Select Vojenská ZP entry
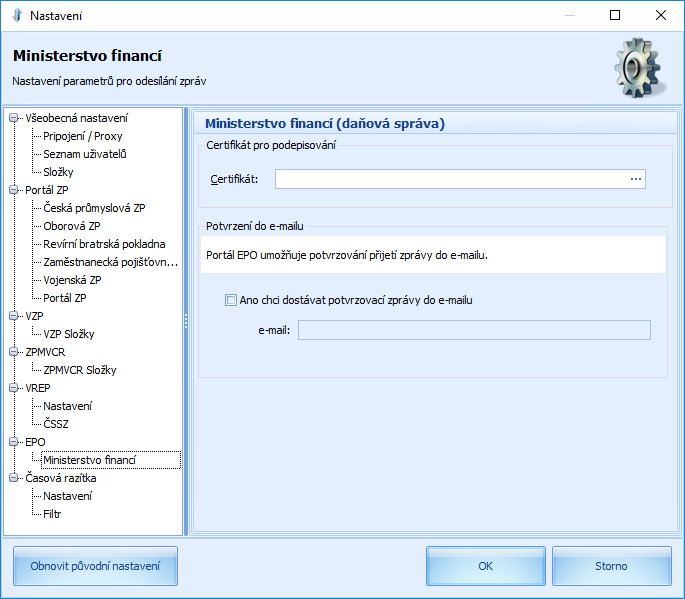The width and height of the screenshot is (685, 599). point(72,280)
